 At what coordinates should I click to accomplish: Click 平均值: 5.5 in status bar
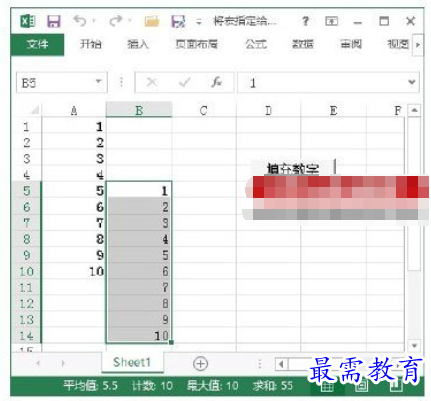click(91, 386)
